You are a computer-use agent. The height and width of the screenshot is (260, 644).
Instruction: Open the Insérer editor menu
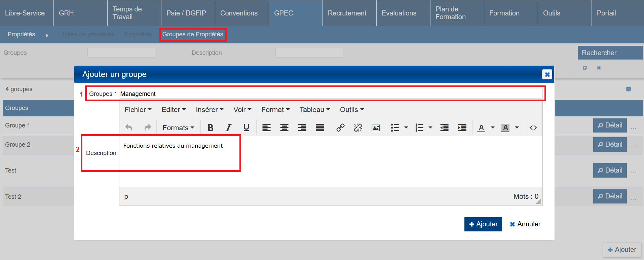coord(209,110)
